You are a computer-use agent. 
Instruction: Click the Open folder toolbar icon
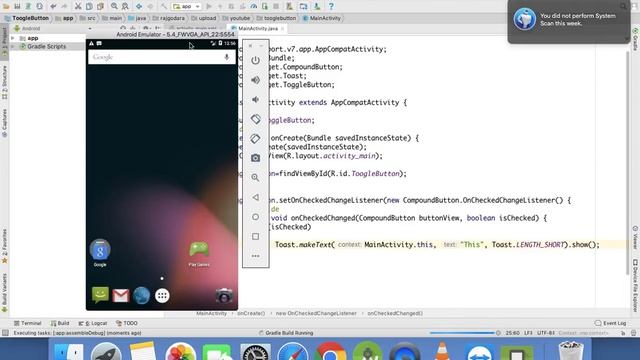(x=6, y=6)
